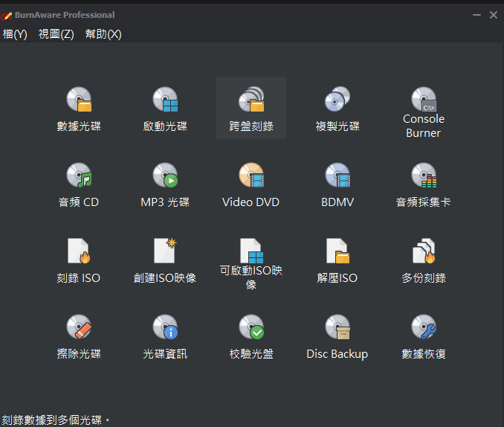Open the 解壓ISO unpack tool

tap(337, 260)
